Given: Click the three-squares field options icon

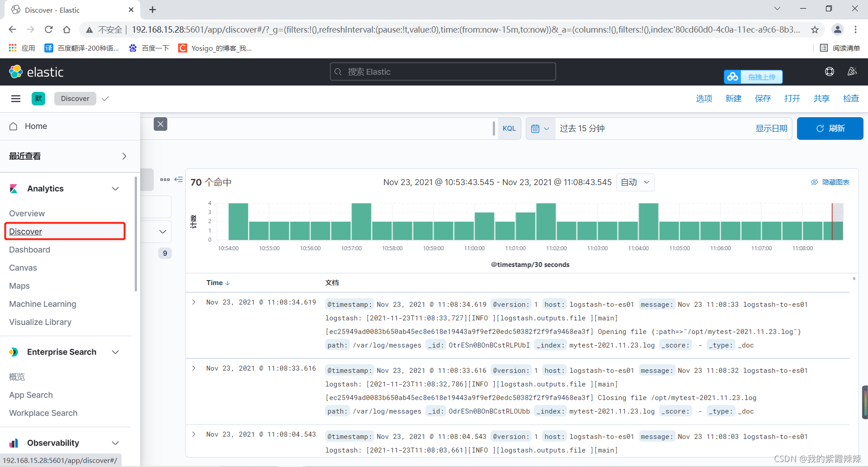Looking at the screenshot, I should click(165, 180).
